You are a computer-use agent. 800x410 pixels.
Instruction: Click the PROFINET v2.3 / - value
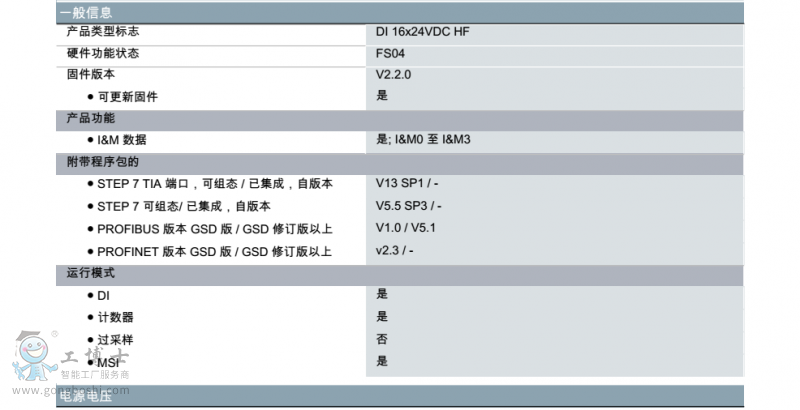click(395, 251)
